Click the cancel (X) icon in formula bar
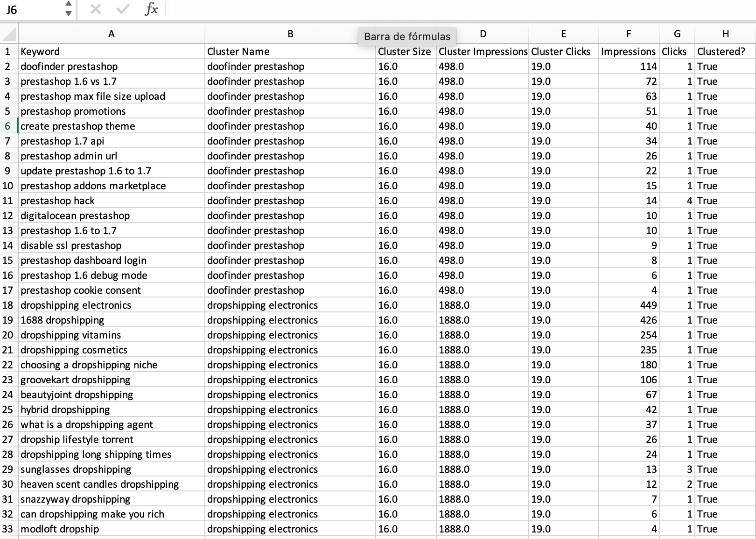This screenshot has height=539, width=756. pos(95,9)
